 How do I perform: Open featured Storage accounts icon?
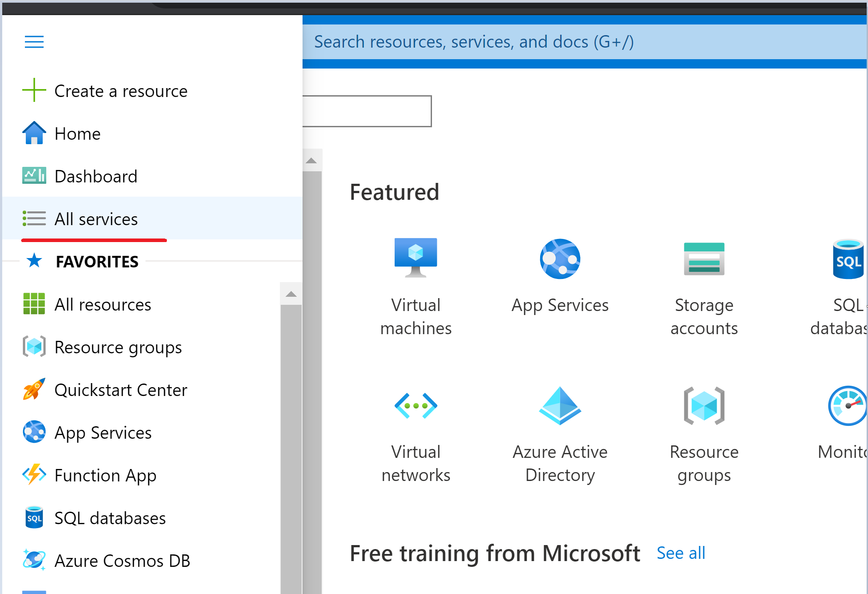(704, 259)
